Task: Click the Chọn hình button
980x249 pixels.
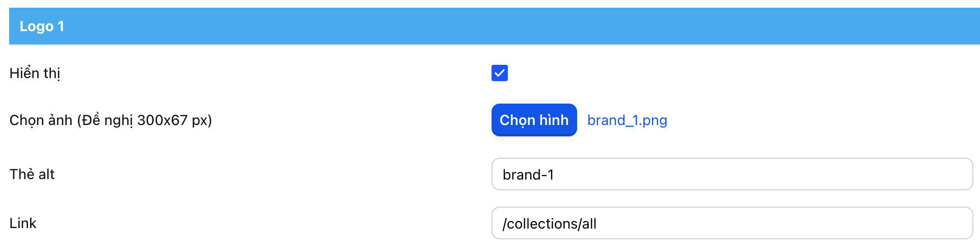Action: tap(534, 120)
